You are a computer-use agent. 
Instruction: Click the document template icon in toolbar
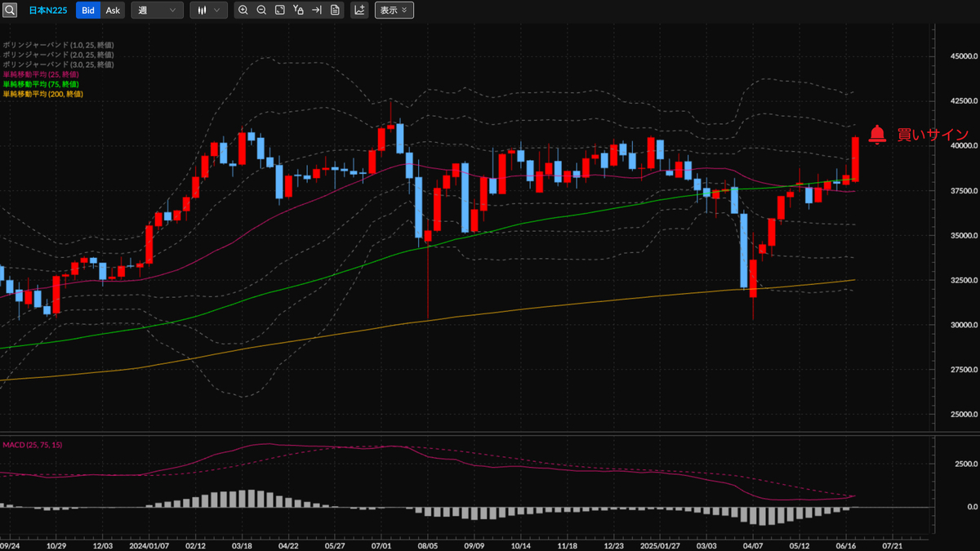336,11
